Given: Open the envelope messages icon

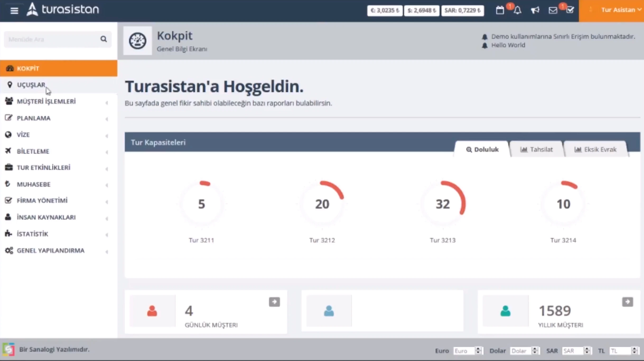Looking at the screenshot, I should pyautogui.click(x=553, y=10).
